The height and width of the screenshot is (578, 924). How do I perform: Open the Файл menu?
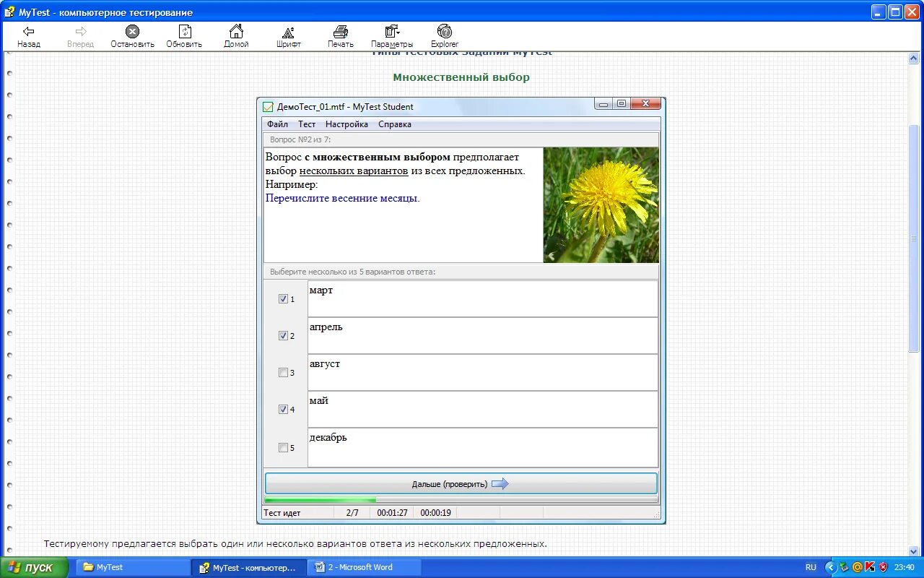pos(277,124)
